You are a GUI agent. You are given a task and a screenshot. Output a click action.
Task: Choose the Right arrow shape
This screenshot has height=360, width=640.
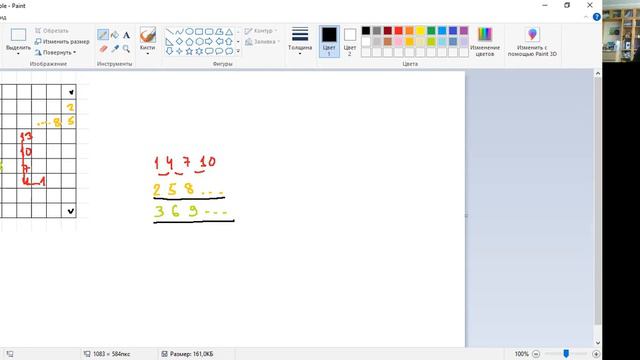[x=209, y=42]
